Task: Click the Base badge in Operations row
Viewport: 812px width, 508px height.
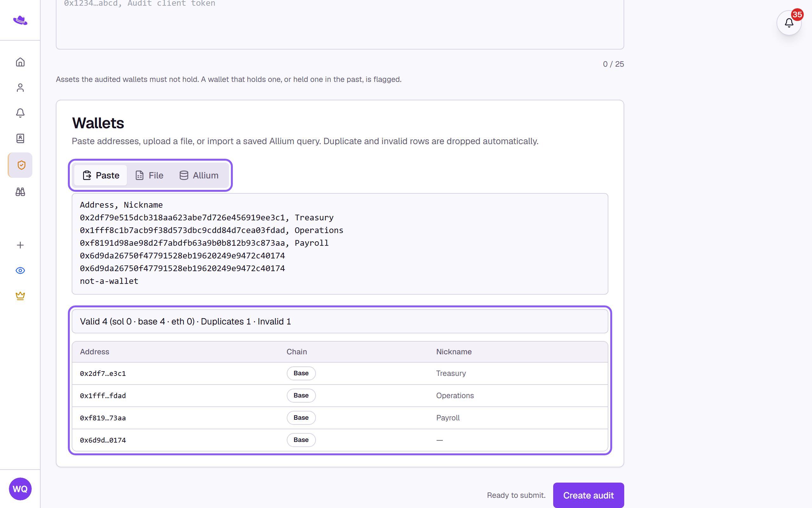Action: pos(301,396)
